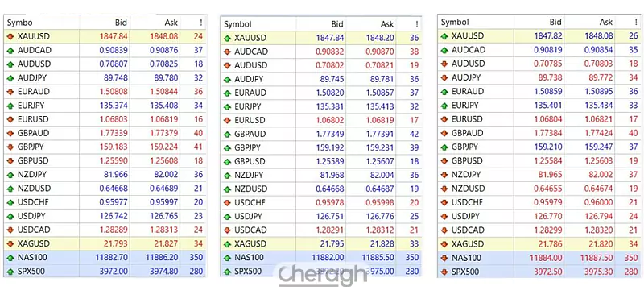Image resolution: width=644 pixels, height=303 pixels.
Task: Click the NZDJPY down arrow icon in right panel
Action: point(444,175)
